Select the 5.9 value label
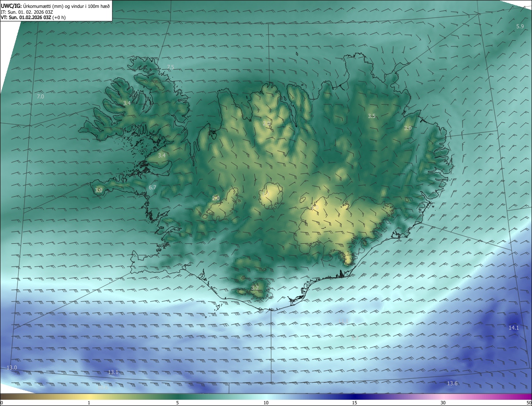Screen dimensions: 532x406 (x=520, y=27)
